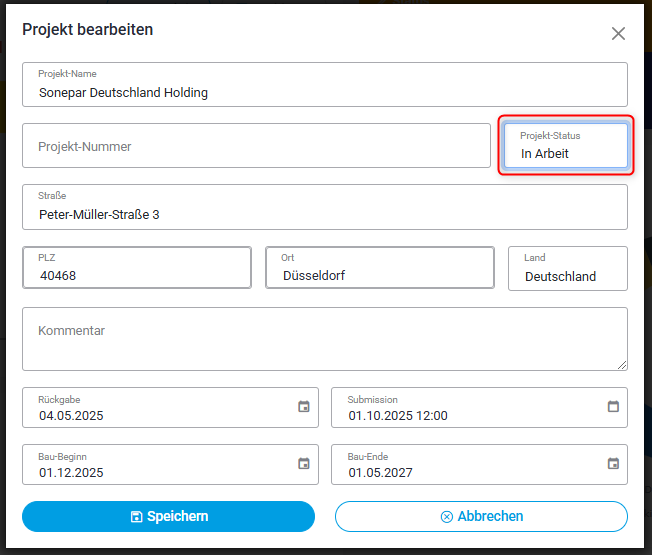
Task: Close the Projekt bearbeiten dialog with X
Action: point(618,34)
